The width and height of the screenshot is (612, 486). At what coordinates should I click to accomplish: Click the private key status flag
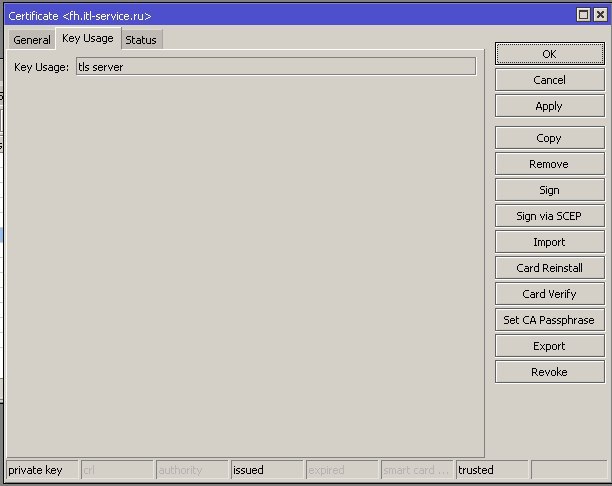tap(42, 470)
